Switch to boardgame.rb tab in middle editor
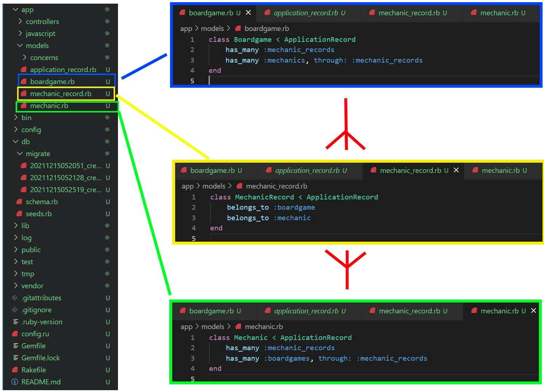Image resolution: width=544 pixels, height=392 pixels. pyautogui.click(x=216, y=170)
